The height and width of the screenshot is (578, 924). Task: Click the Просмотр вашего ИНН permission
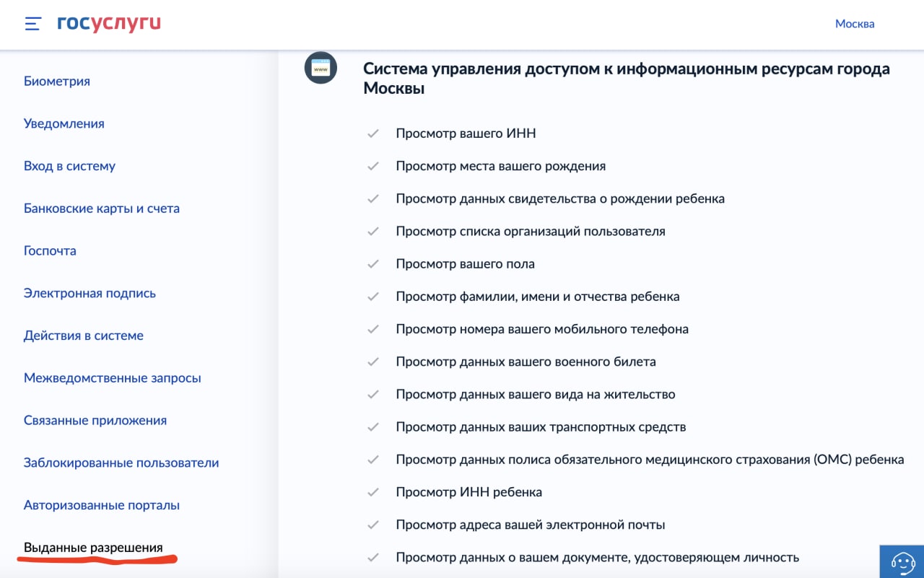pos(466,133)
